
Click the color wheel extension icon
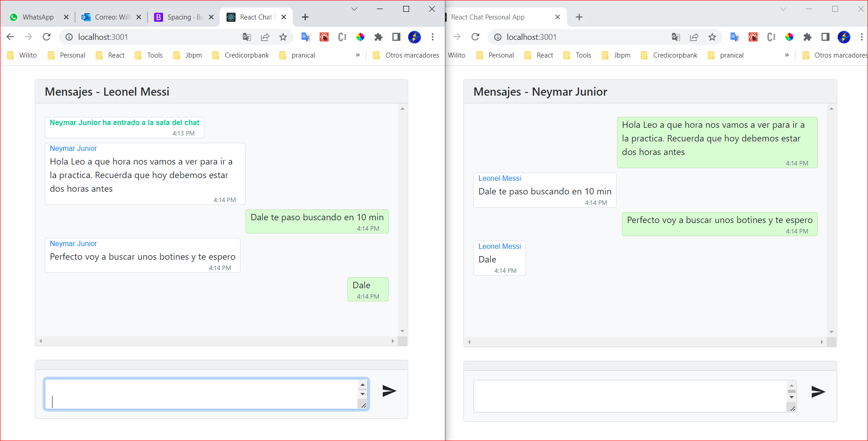(360, 37)
